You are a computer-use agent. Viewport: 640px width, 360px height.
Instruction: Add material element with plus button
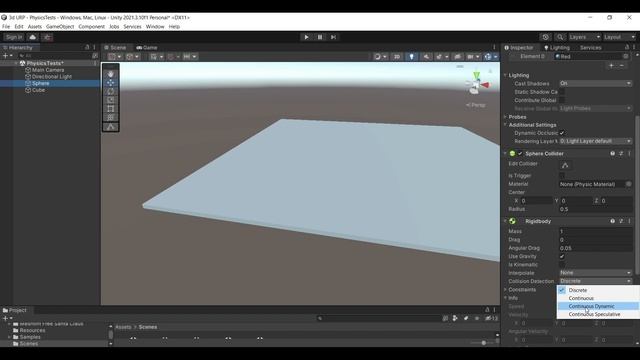coord(611,66)
